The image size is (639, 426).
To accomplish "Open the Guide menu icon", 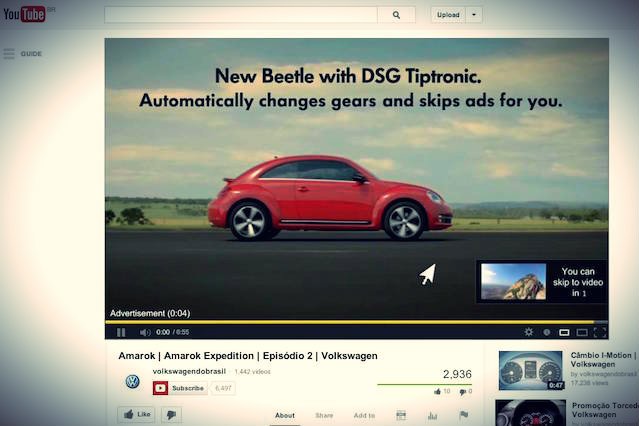I will 9,53.
